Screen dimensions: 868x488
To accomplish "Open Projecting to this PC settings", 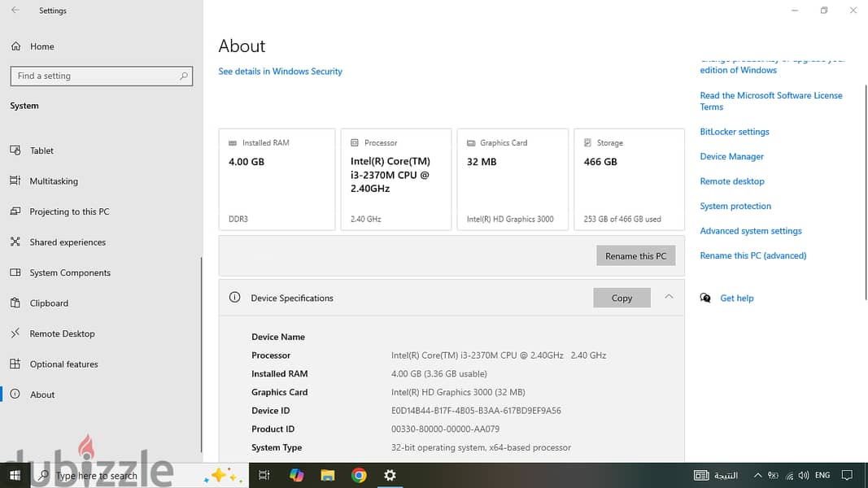I will [69, 211].
